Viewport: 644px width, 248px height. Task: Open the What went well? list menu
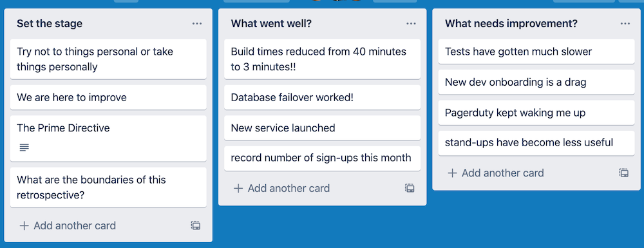click(411, 24)
